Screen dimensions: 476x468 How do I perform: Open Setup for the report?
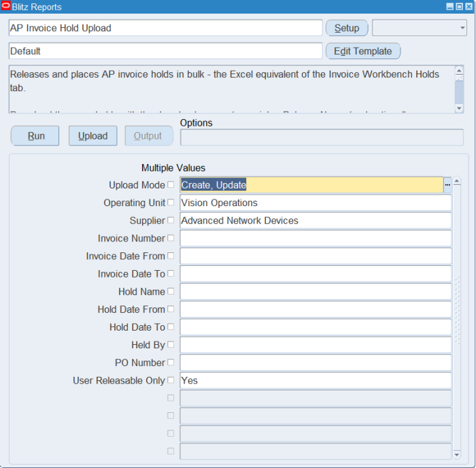coord(347,28)
